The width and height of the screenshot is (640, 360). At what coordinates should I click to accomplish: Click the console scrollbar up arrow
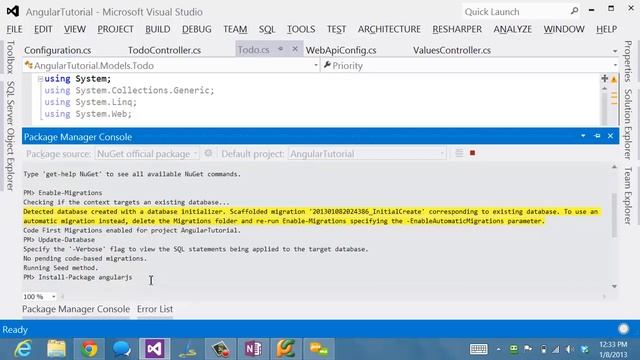614,167
